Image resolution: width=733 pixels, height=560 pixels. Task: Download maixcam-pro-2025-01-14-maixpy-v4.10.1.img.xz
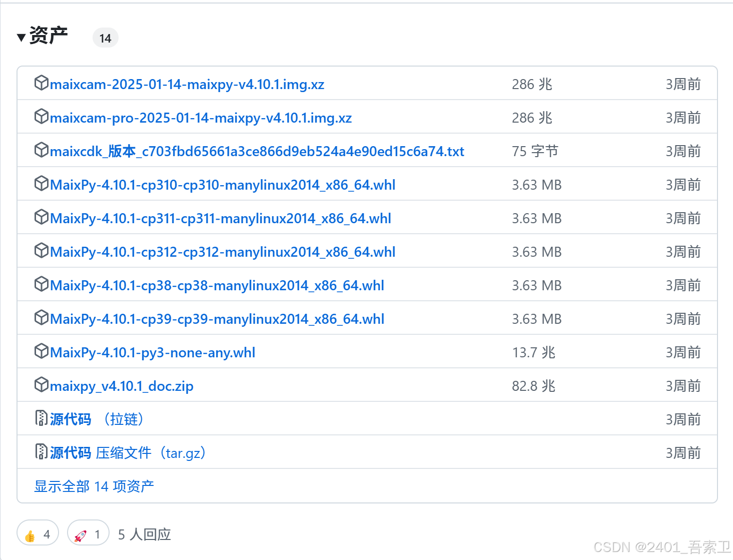pyautogui.click(x=201, y=118)
